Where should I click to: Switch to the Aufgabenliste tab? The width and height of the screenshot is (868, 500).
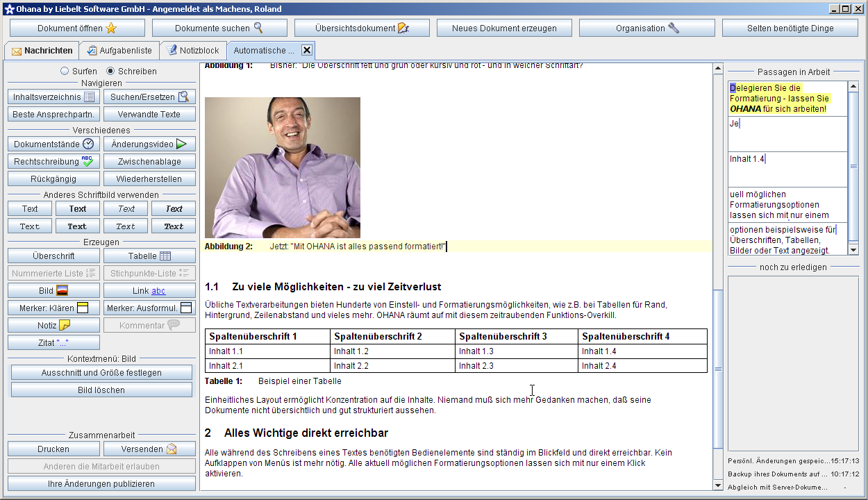point(119,51)
